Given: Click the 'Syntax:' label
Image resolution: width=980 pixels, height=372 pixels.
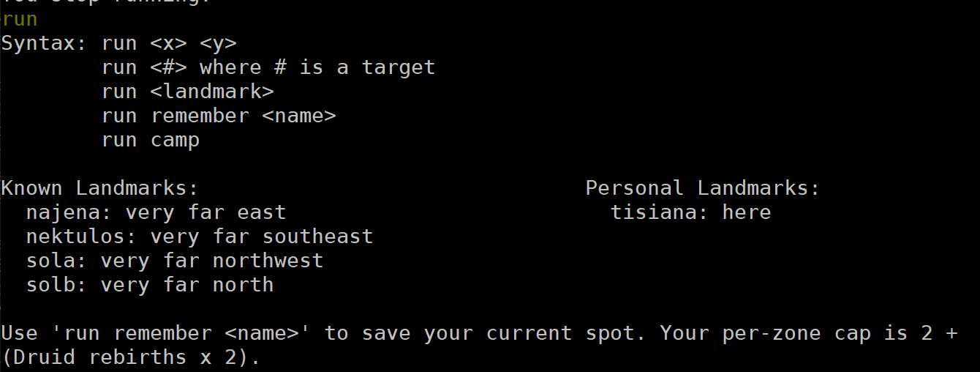Looking at the screenshot, I should pyautogui.click(x=44, y=43).
